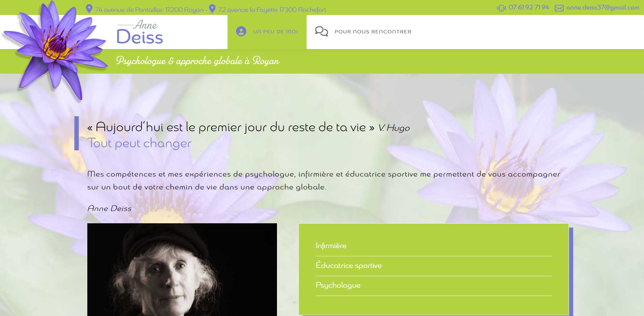
Task: Email anne.deiss37@gmail.com link
Action: [x=603, y=7]
